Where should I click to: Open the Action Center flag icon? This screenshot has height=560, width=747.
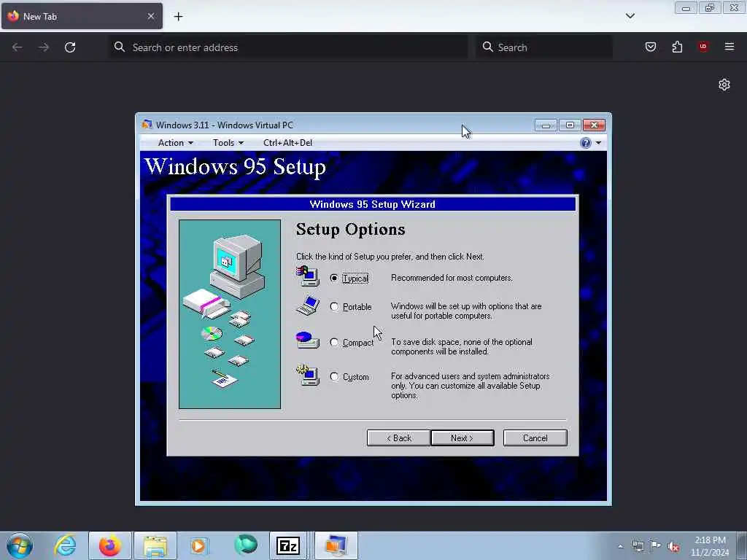(x=656, y=546)
